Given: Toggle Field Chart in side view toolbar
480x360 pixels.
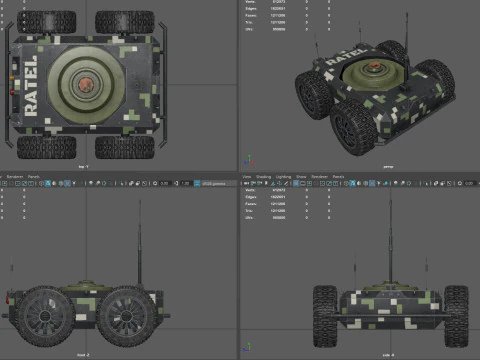Looking at the screenshot, I should coord(322,183).
